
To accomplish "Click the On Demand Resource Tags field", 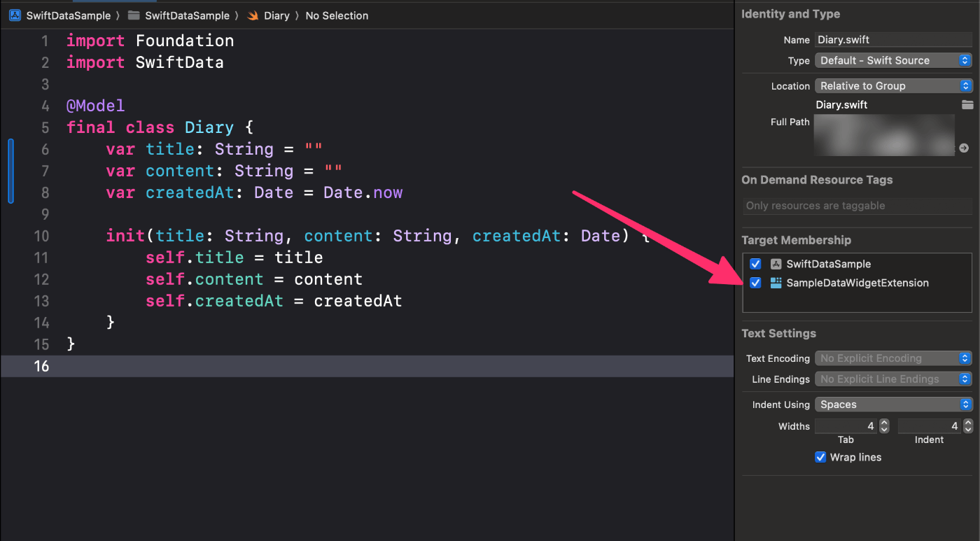I will click(x=857, y=206).
